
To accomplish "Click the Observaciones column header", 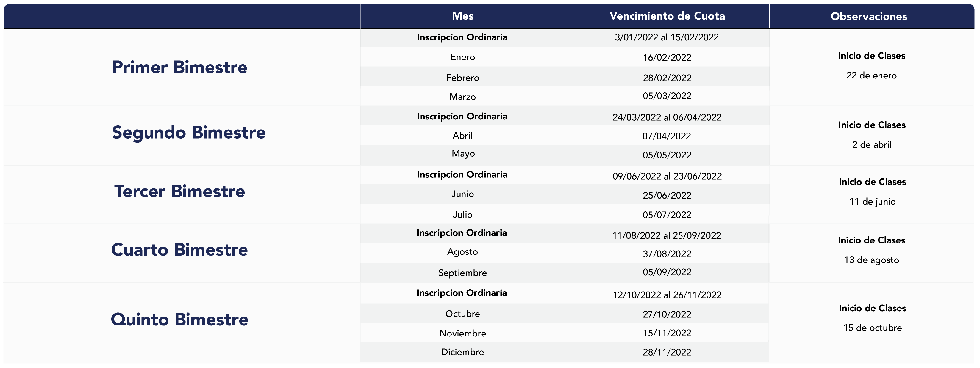I will pos(869,16).
